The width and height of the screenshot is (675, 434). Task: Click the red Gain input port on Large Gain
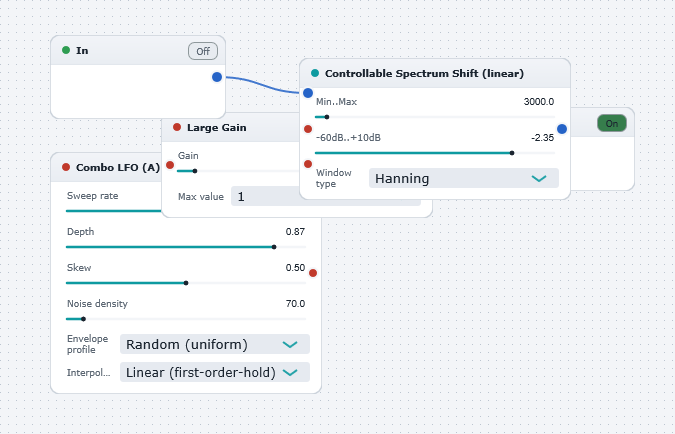point(170,165)
